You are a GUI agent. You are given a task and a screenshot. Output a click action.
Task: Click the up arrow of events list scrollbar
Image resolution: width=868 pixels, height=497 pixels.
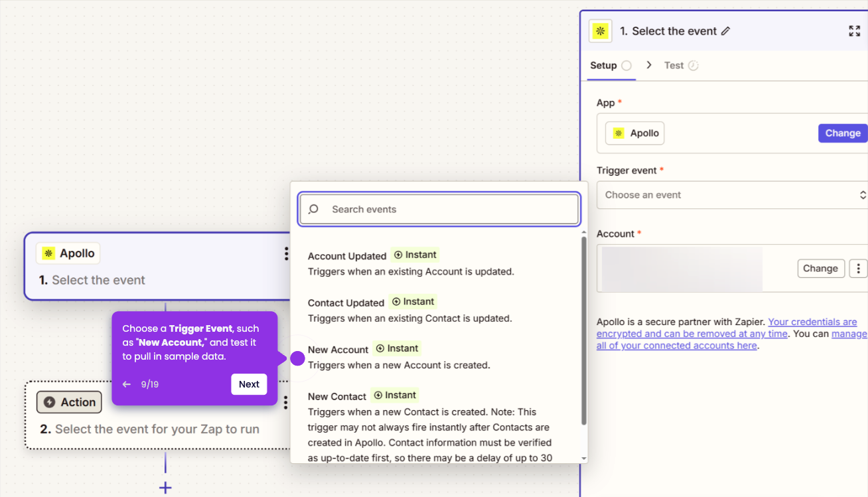(584, 232)
